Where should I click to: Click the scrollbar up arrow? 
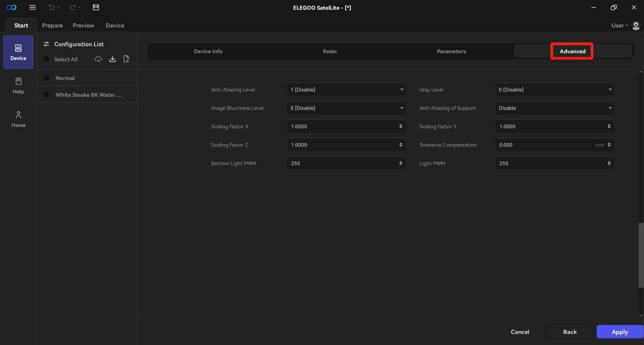(x=641, y=72)
